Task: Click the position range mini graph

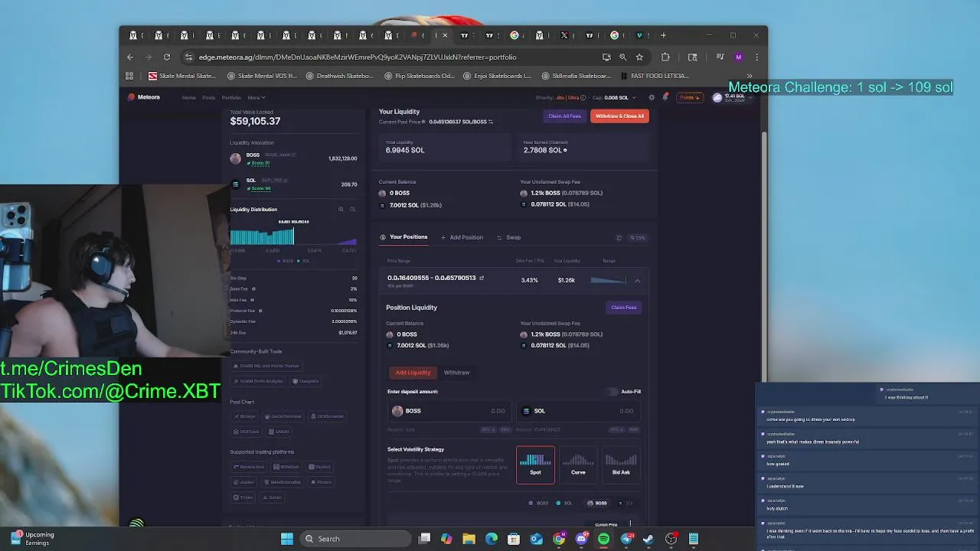Action: 609,280
